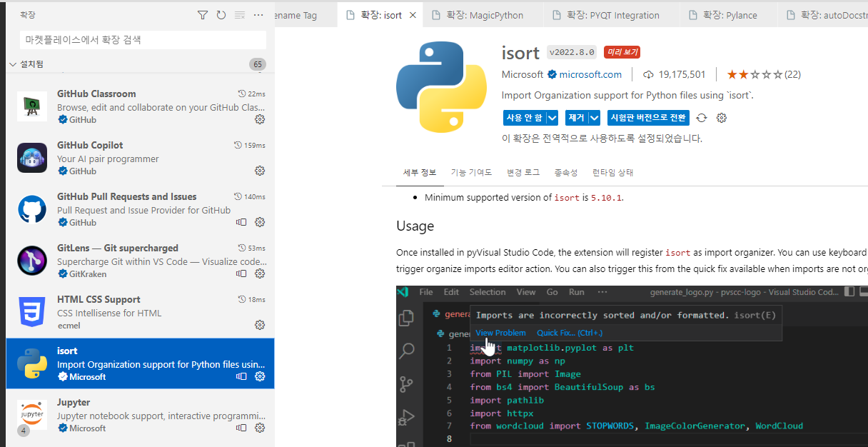Click Microsoft publisher name
Image resolution: width=868 pixels, height=447 pixels.
click(x=523, y=74)
